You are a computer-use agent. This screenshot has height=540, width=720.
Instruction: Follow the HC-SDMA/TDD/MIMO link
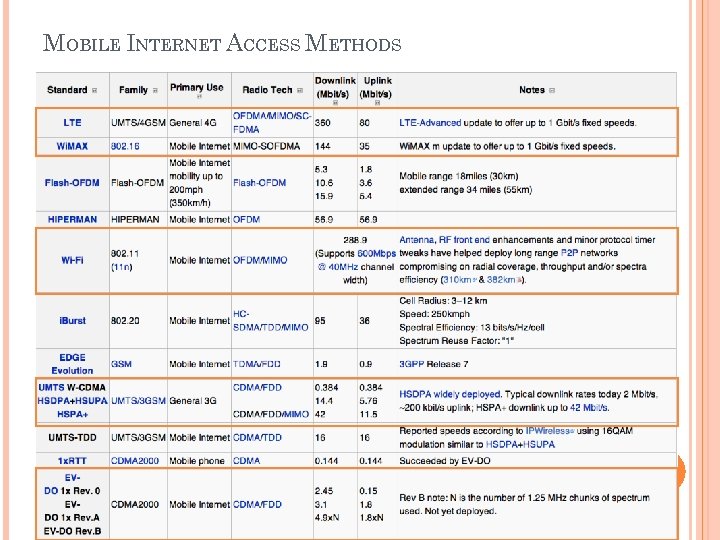tap(270, 321)
